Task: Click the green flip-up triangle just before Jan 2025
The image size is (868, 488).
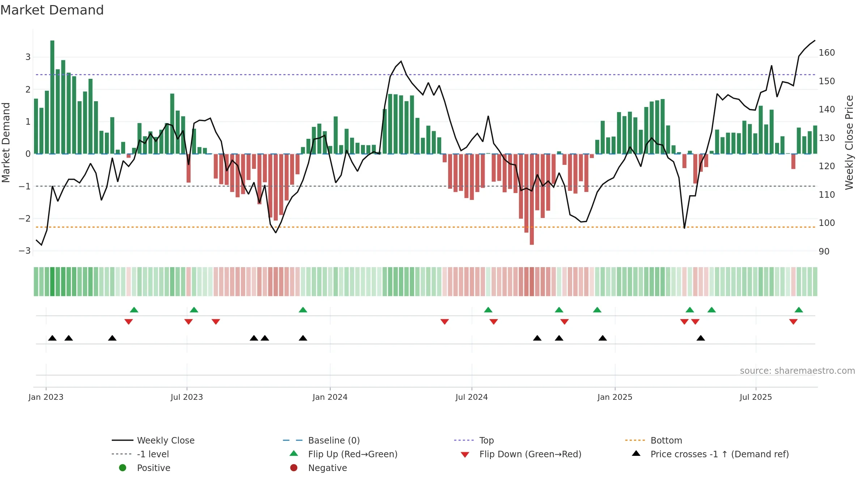Action: tap(597, 310)
